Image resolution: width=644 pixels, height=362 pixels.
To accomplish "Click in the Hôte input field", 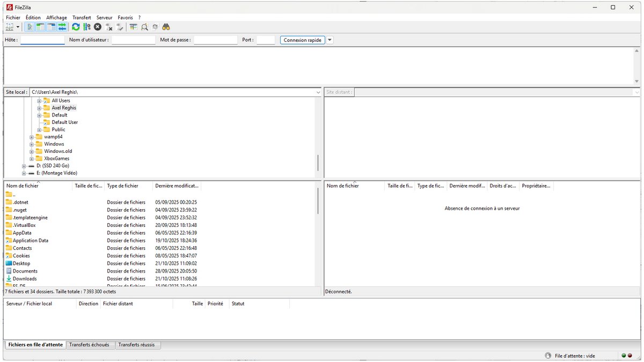I will 42,40.
